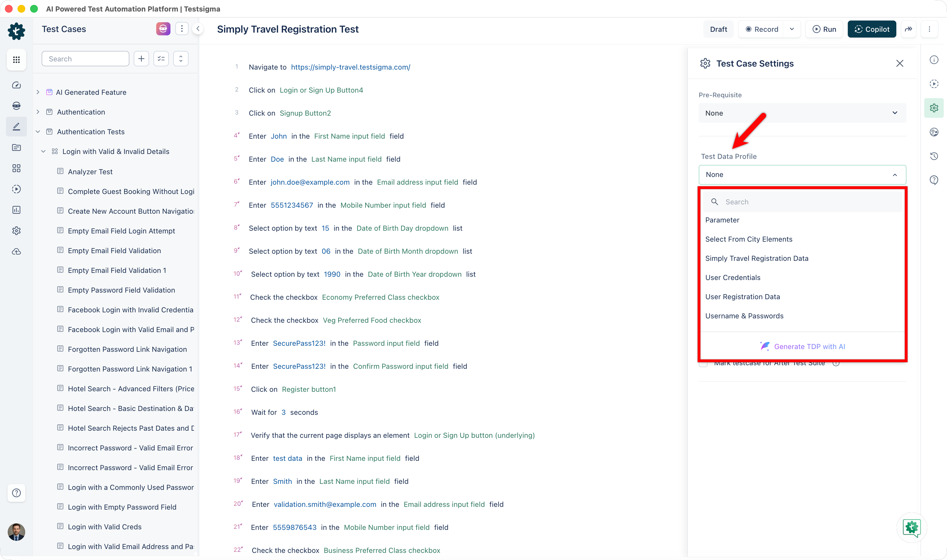Click the Testsigma logo icon
The height and width of the screenshot is (560, 947).
[x=16, y=31]
